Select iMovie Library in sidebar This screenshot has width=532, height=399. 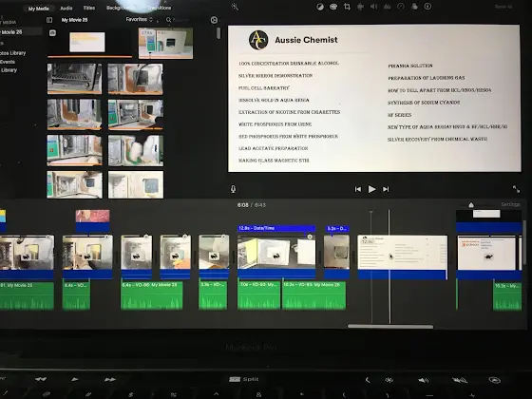point(9,70)
